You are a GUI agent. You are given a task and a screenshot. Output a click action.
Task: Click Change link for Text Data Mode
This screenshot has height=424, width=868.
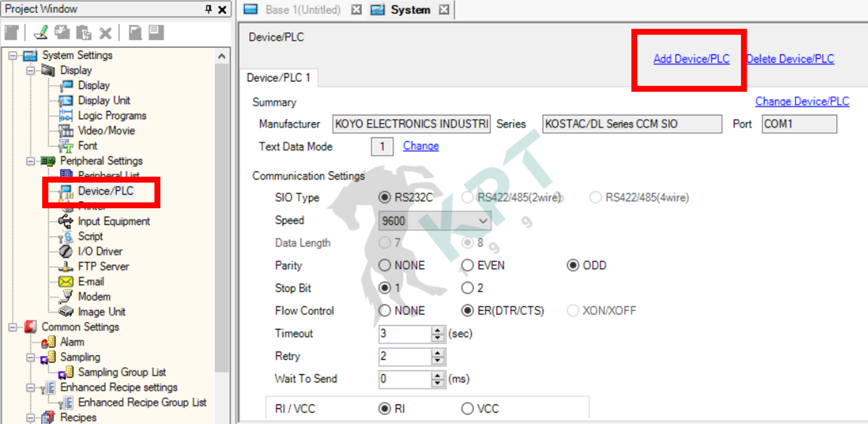pos(421,146)
